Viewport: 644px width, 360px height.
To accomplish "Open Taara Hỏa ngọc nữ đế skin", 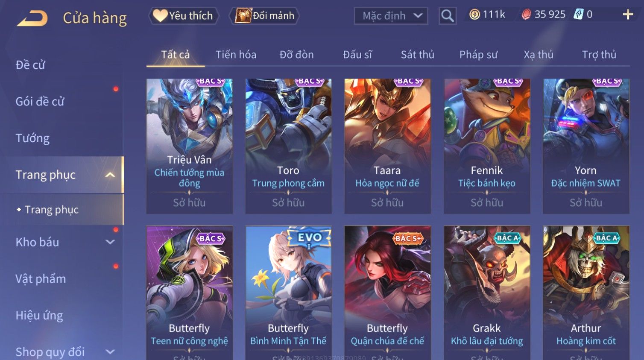I will click(x=387, y=146).
